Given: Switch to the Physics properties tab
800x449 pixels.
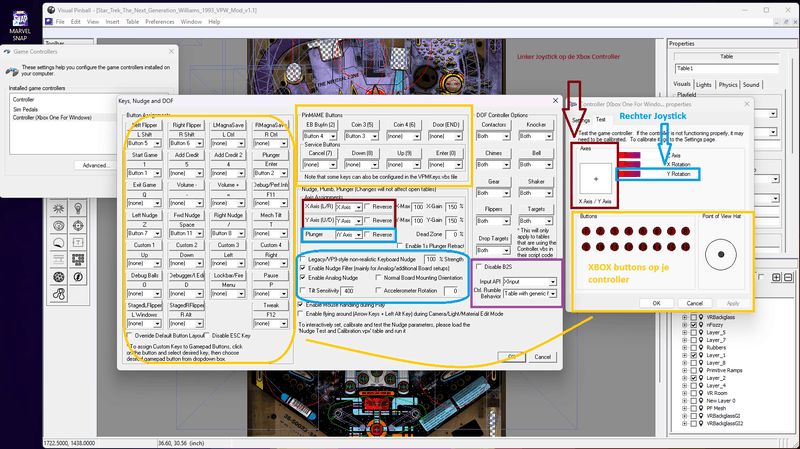Looking at the screenshot, I should tap(728, 85).
